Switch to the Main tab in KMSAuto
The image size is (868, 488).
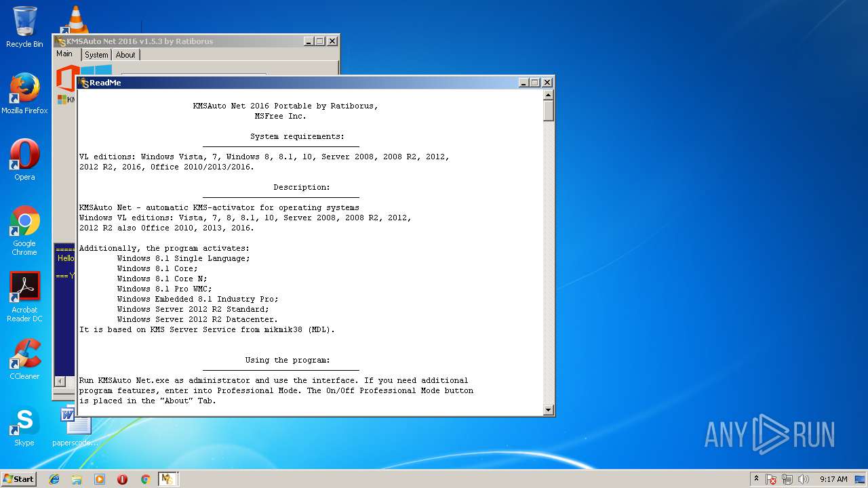coord(64,54)
